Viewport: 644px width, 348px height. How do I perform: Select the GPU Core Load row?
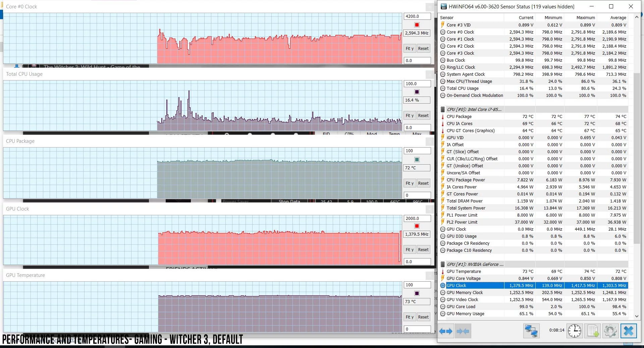(x=533, y=306)
